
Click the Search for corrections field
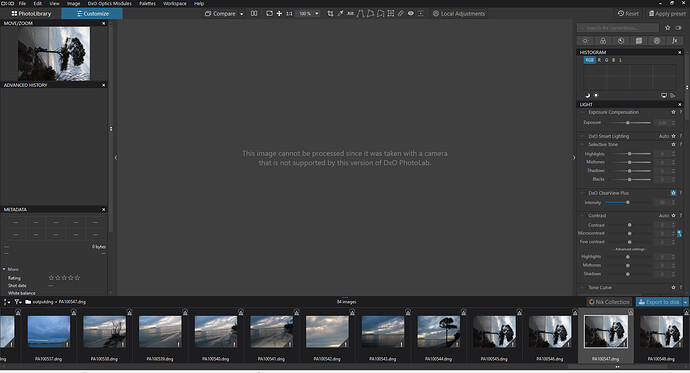click(x=618, y=28)
